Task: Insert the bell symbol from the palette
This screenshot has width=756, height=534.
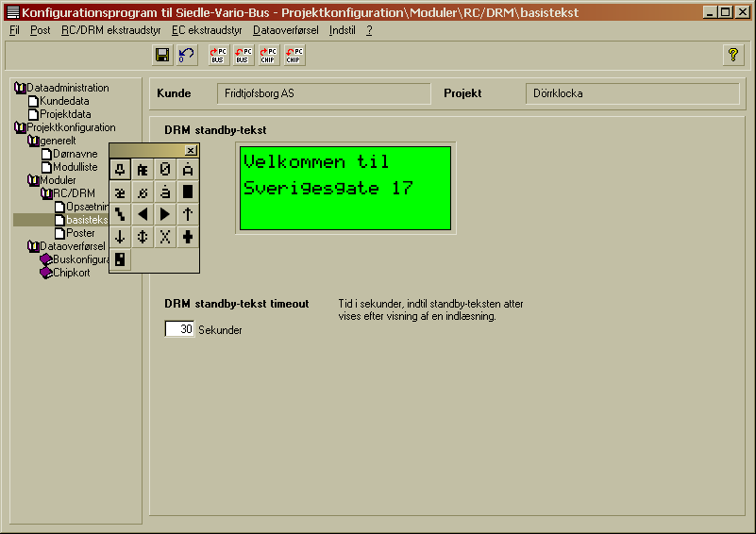Action: (120, 170)
